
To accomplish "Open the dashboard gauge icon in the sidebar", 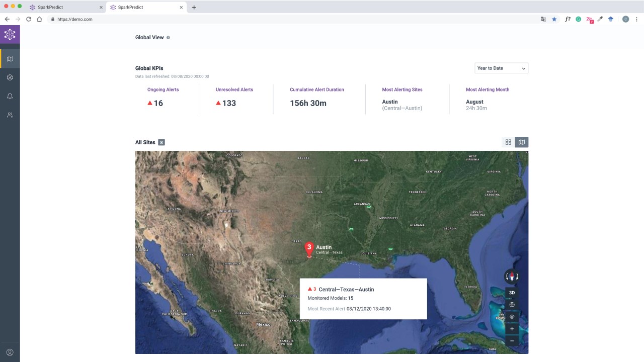I will coord(10,77).
